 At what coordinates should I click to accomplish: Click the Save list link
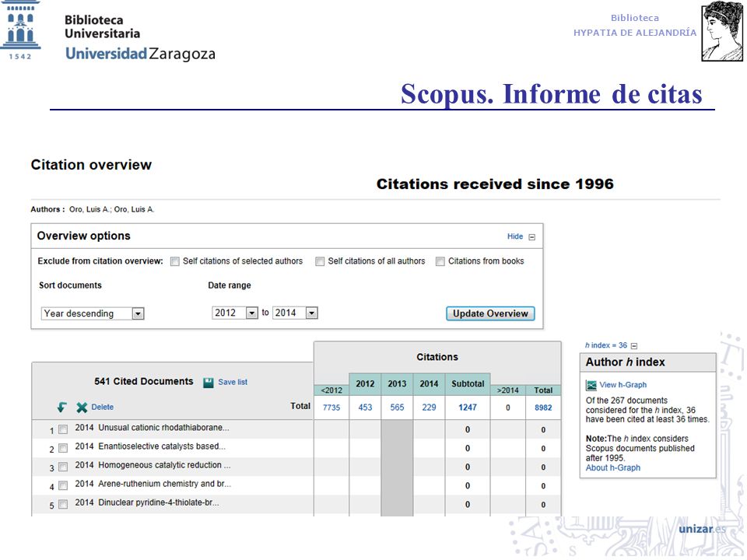233,383
